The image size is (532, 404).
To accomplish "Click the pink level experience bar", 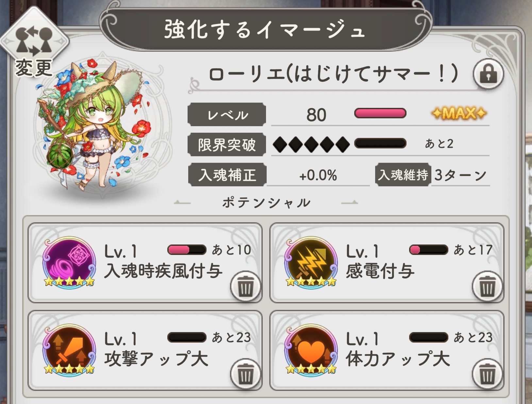I will 380,113.
